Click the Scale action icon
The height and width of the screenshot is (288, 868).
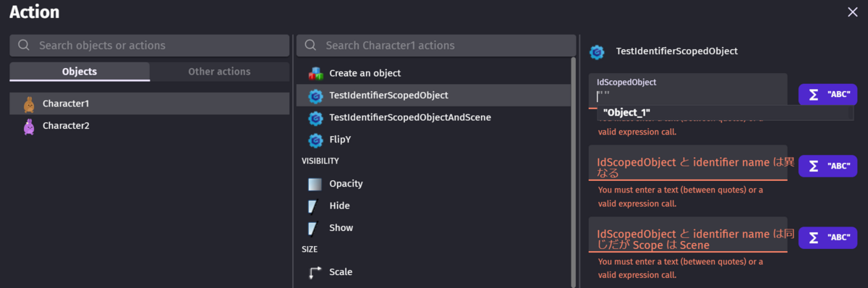[315, 272]
